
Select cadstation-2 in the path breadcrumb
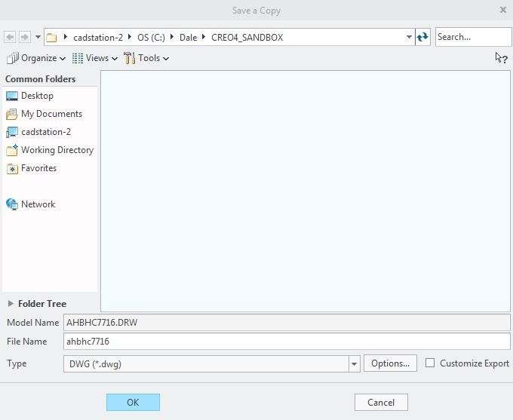point(98,38)
